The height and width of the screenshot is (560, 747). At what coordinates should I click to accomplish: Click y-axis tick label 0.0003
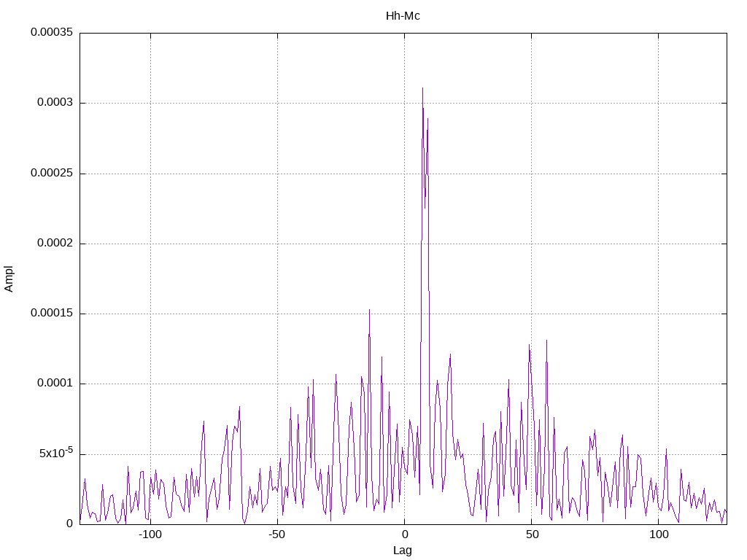tap(55, 102)
